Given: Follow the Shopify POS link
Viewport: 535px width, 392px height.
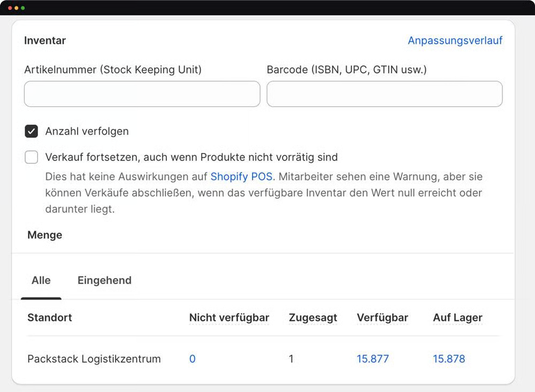Looking at the screenshot, I should coord(241,176).
